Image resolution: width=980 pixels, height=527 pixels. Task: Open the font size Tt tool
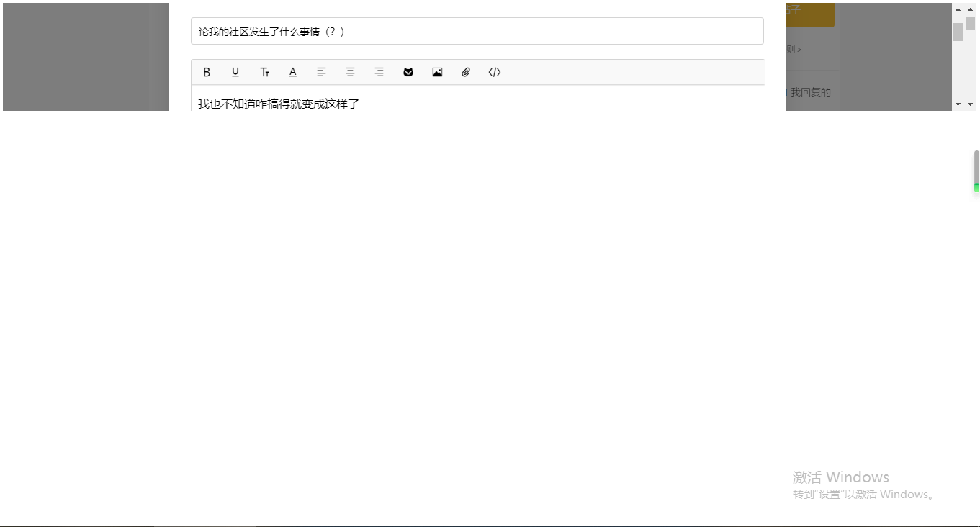[x=264, y=72]
